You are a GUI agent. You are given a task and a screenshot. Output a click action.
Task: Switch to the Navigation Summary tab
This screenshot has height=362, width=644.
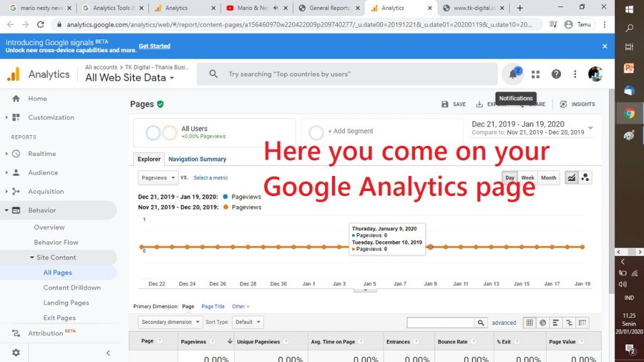pos(197,159)
